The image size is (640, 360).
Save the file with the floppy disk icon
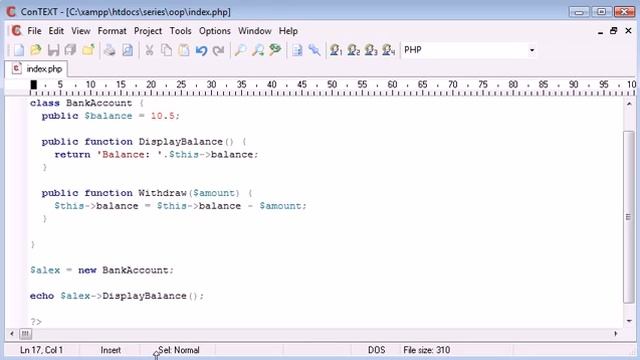[53, 50]
